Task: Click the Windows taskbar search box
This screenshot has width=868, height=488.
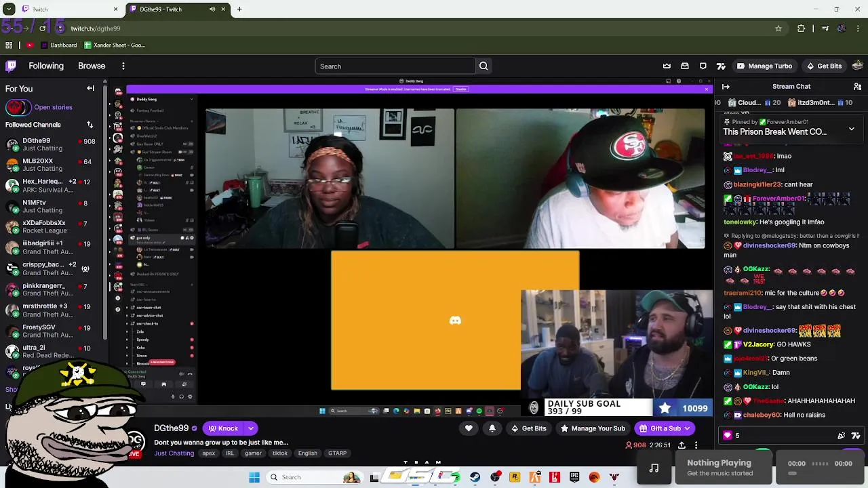Action: 316,477
